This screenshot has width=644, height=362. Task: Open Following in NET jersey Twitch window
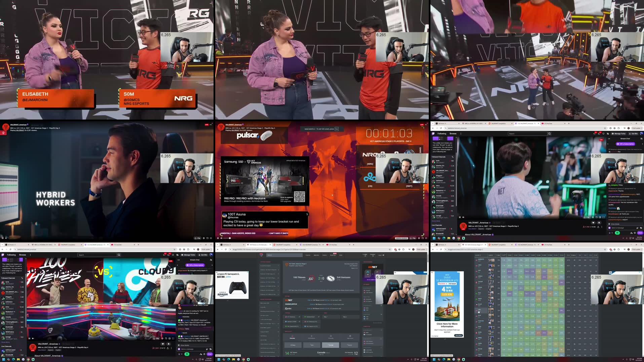[442, 134]
